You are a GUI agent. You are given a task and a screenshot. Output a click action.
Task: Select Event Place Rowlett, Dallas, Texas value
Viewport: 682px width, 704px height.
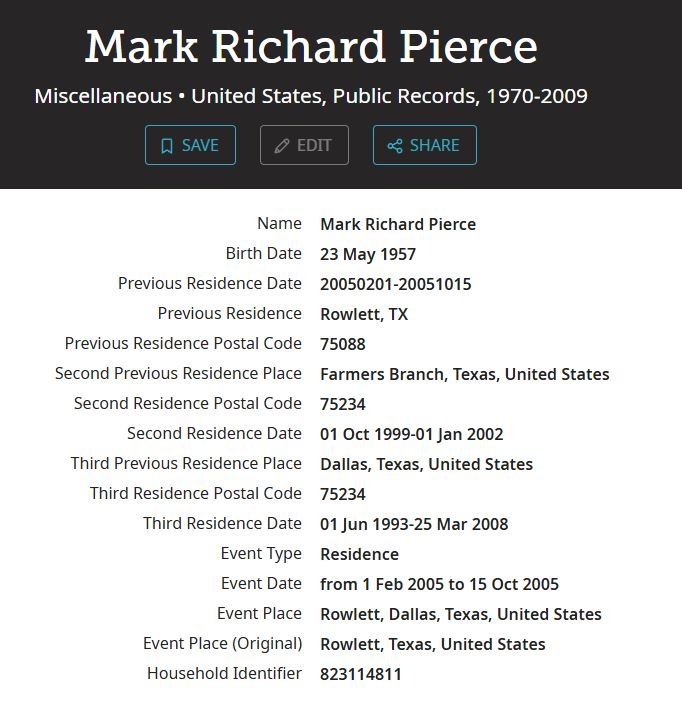(x=461, y=614)
